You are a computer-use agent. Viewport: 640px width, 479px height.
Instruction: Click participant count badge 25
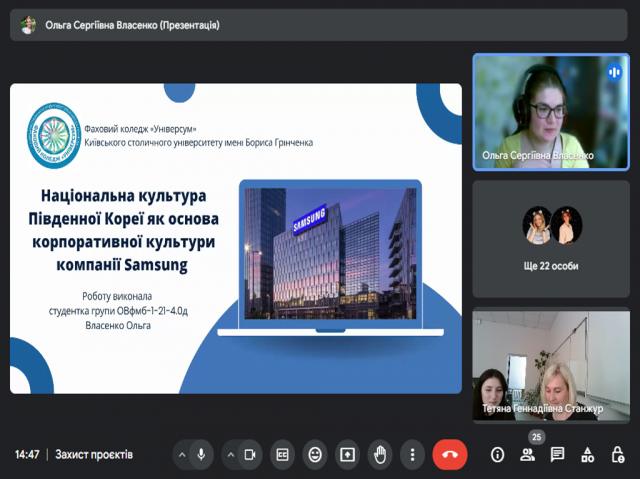click(536, 437)
